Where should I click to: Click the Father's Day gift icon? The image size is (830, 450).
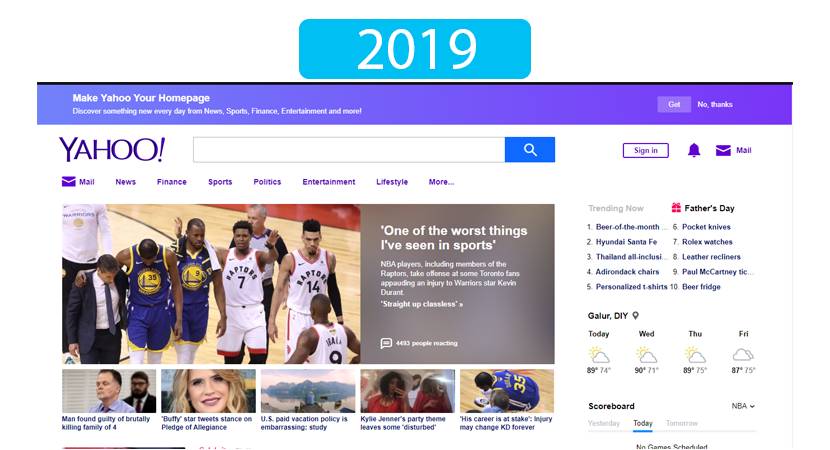click(676, 208)
